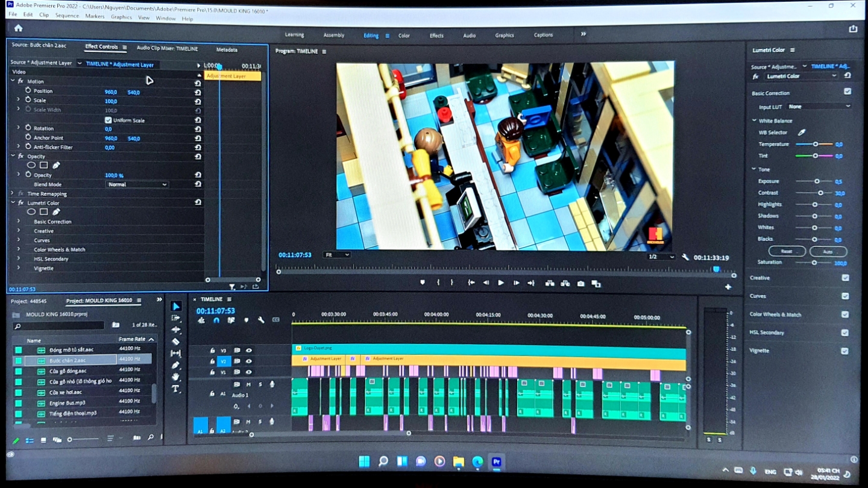Step forward one frame
868x488 pixels.
tap(516, 283)
